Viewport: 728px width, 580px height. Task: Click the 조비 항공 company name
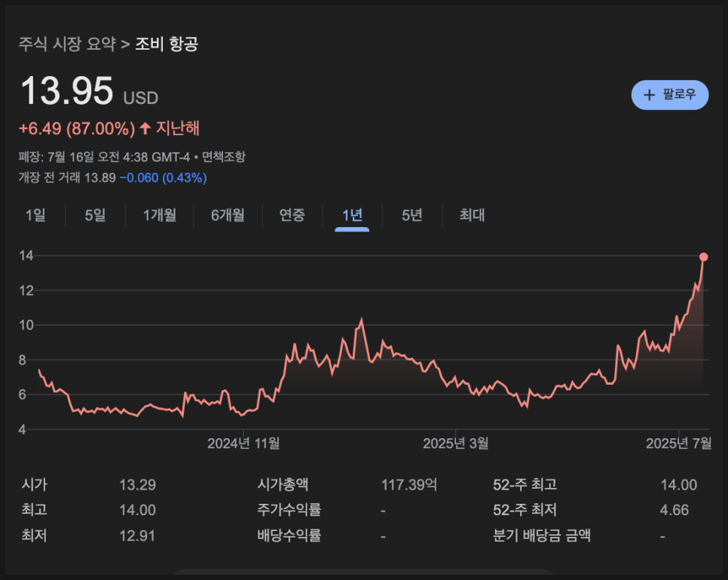coord(167,44)
